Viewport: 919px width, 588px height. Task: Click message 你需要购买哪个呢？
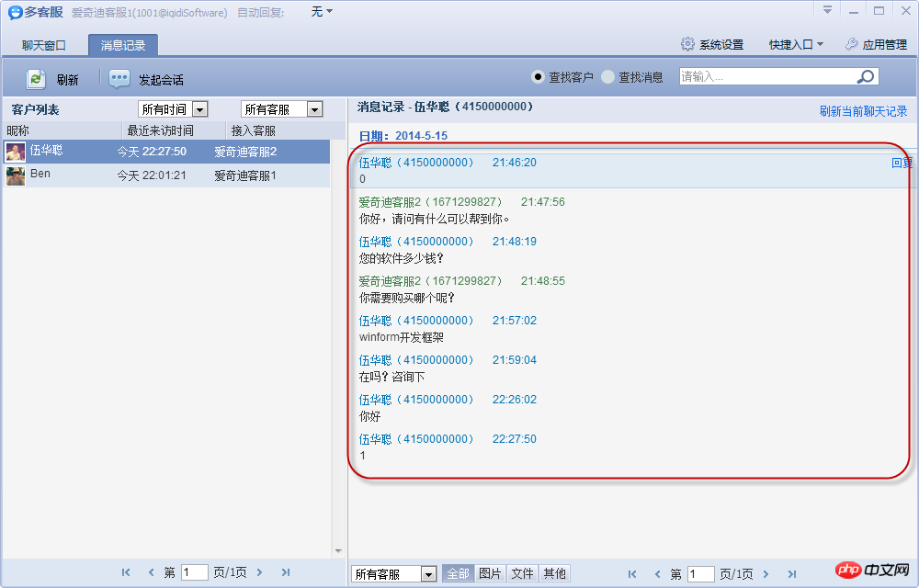tap(407, 298)
